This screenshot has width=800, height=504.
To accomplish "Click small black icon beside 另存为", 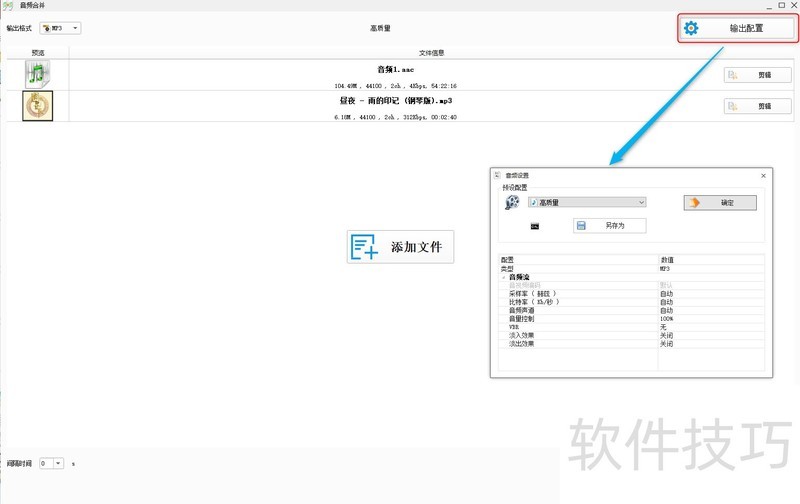I will point(535,226).
